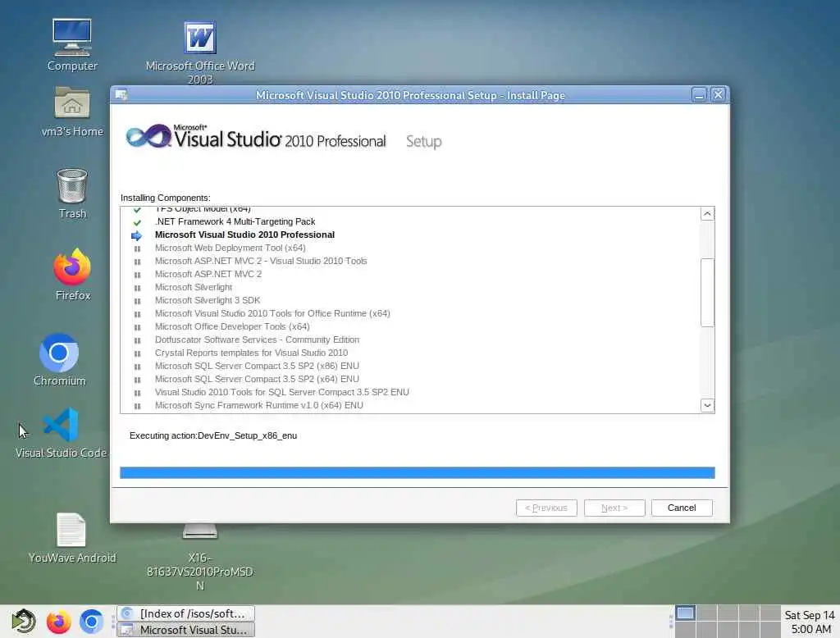Select the X16-81637VS2010ProMSDN disc icon
The image size is (840, 638).
pos(200,531)
